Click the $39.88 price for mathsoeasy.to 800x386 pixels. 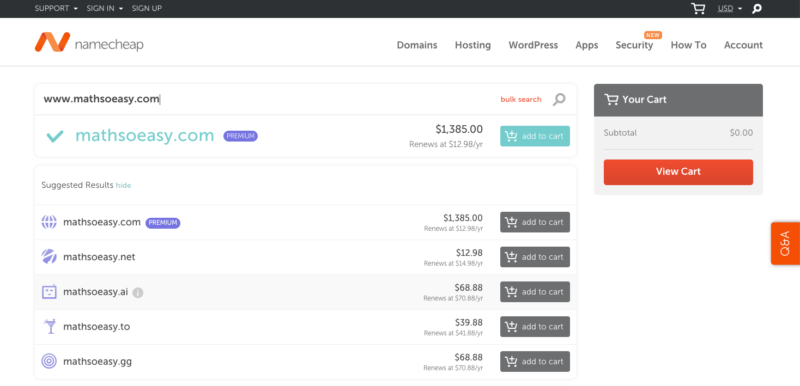(469, 322)
